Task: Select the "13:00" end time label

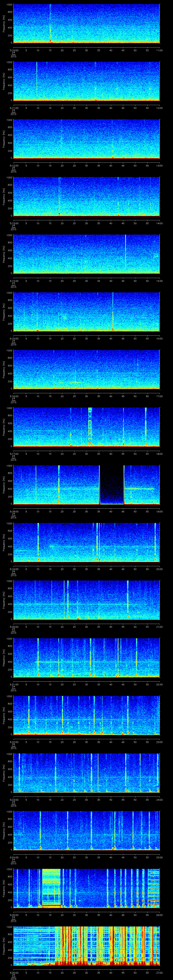Action: [x=159, y=166]
